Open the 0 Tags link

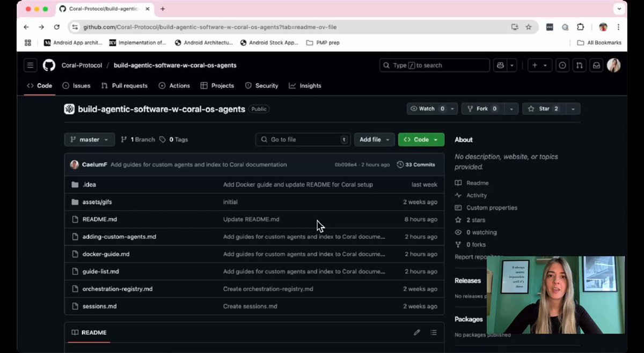(x=174, y=139)
